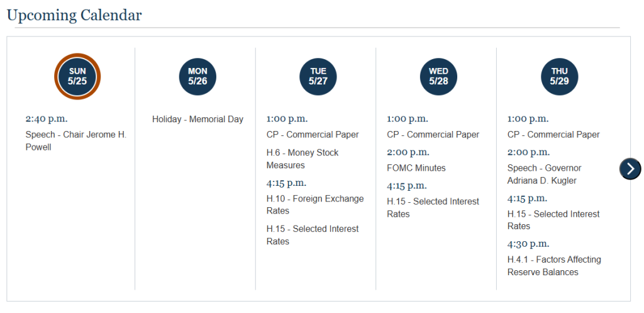Open Tuesday's CP - Commercial Paper link
The width and height of the screenshot is (644, 313).
tap(313, 134)
